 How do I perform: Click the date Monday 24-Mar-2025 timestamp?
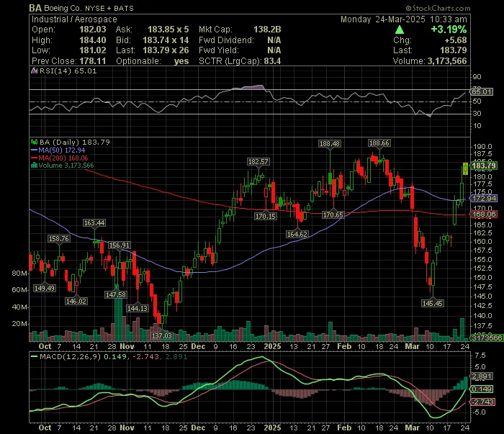(x=404, y=19)
